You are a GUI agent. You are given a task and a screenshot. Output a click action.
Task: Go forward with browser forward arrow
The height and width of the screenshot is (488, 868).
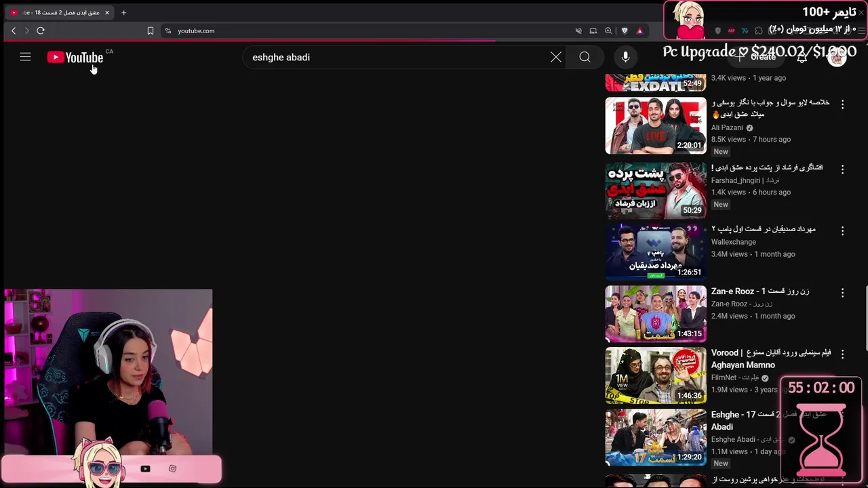[27, 30]
